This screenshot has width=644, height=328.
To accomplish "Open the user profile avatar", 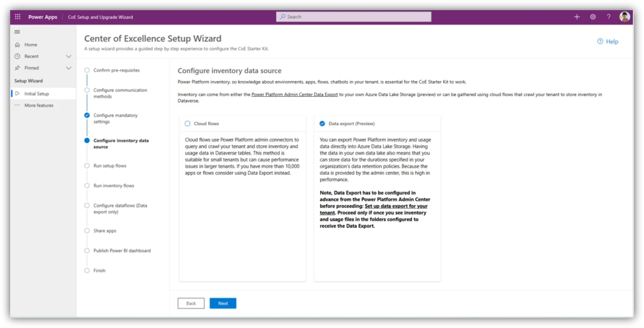I will pyautogui.click(x=625, y=17).
